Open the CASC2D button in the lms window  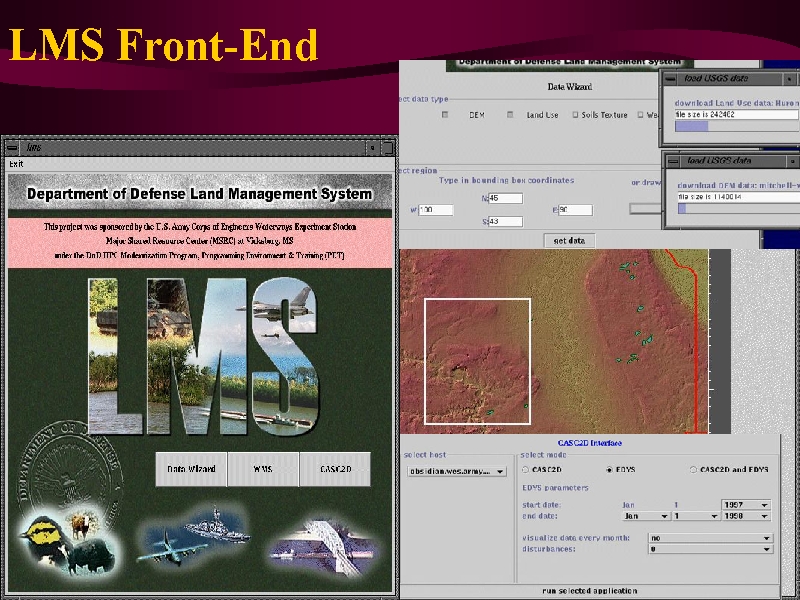point(335,469)
